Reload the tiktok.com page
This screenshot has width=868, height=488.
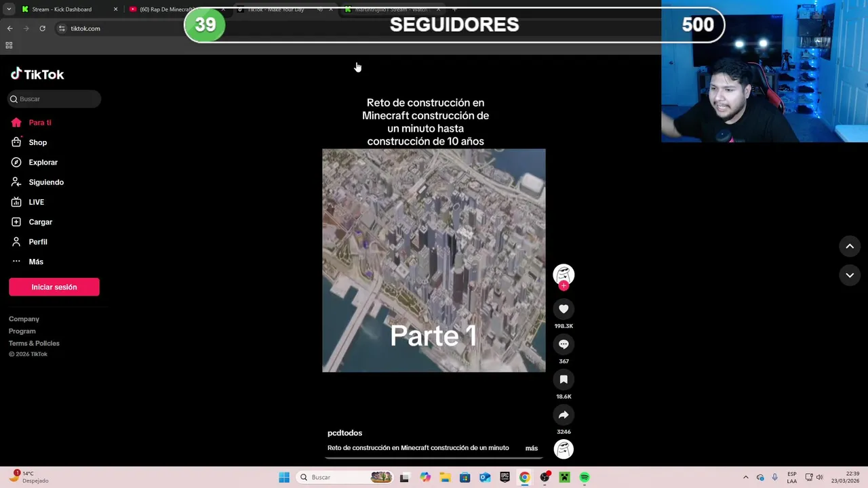coord(42,28)
